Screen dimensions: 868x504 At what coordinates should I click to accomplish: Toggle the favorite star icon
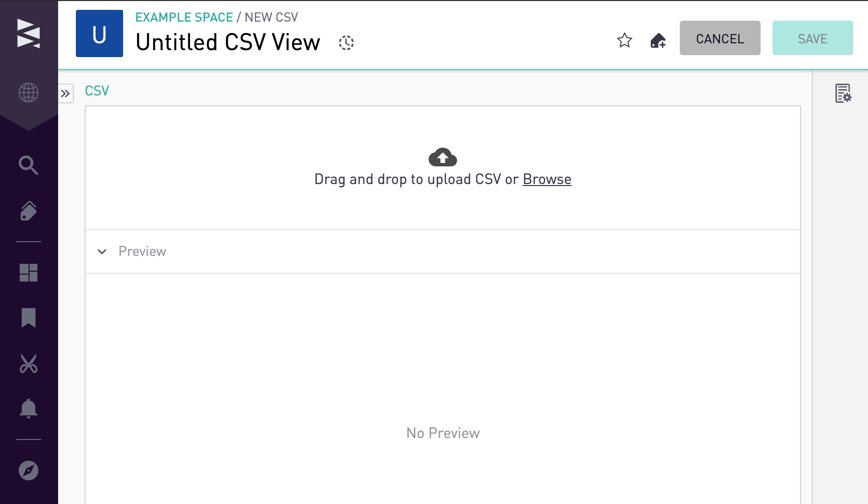click(624, 40)
